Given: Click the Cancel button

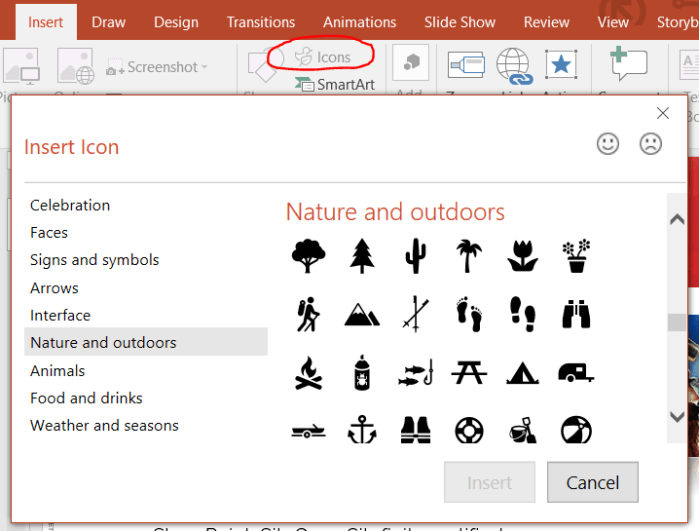Looking at the screenshot, I should [x=593, y=482].
